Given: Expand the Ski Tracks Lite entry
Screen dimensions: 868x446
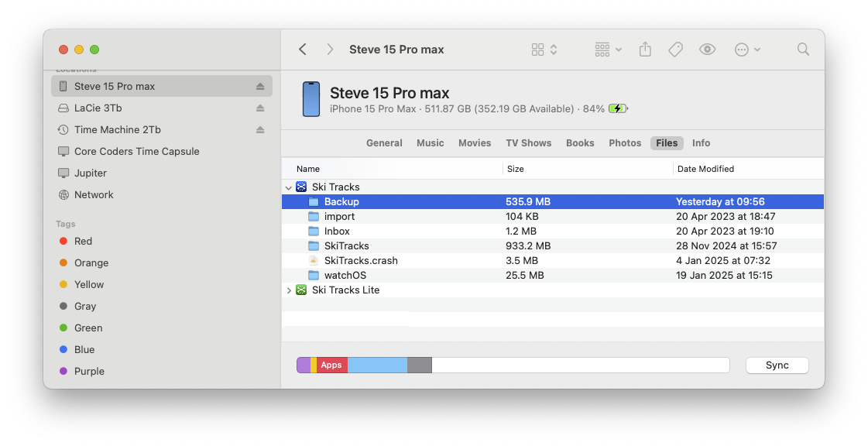Looking at the screenshot, I should click(289, 290).
